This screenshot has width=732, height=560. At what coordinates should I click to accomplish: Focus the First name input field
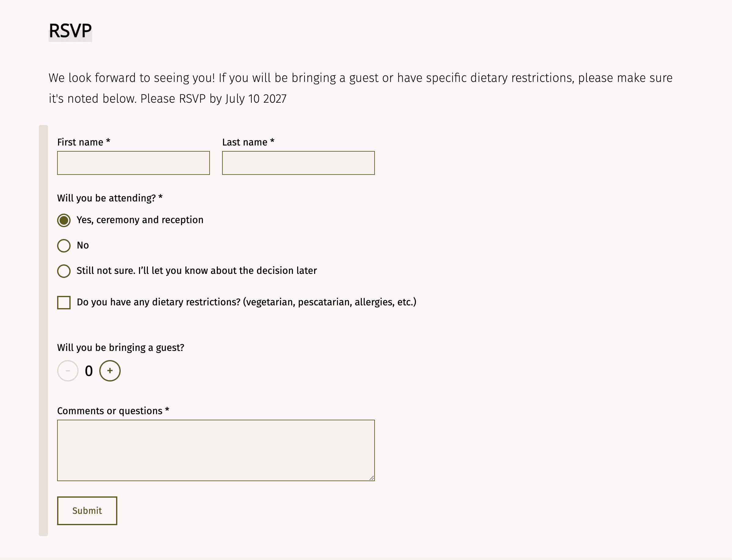(133, 163)
